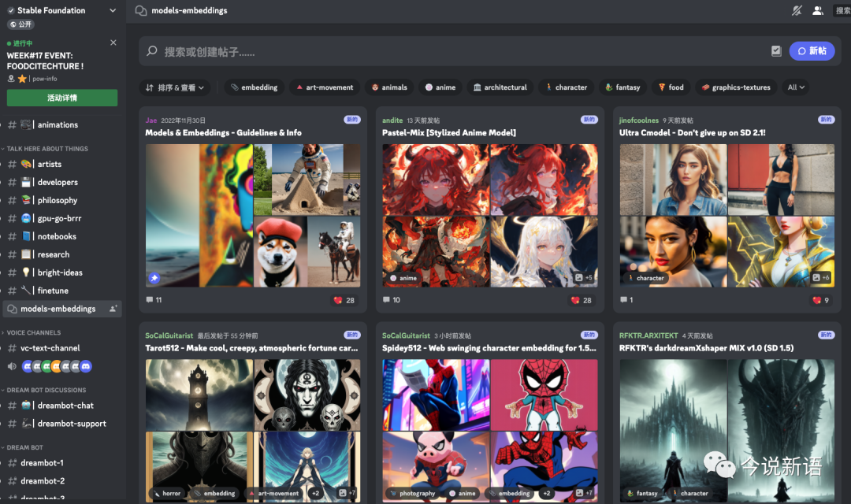Click the voice speaker icon below vc-text-channel
Screen dimensions: 851x504
pos(12,366)
